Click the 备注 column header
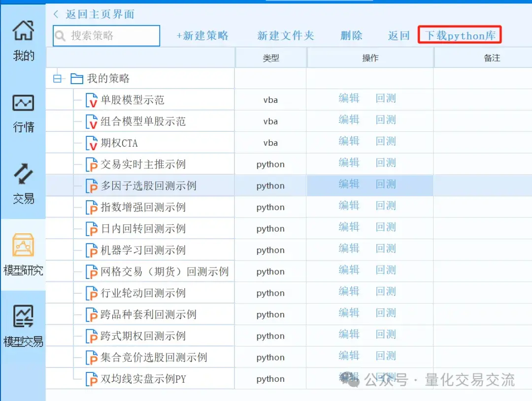Image resolution: width=532 pixels, height=401 pixels. click(x=492, y=58)
